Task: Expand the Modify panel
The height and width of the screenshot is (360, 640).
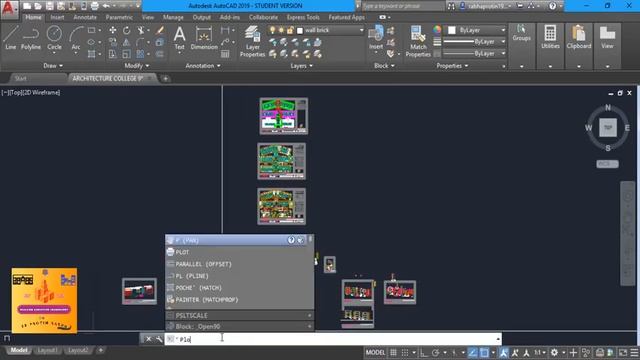Action: [x=137, y=66]
